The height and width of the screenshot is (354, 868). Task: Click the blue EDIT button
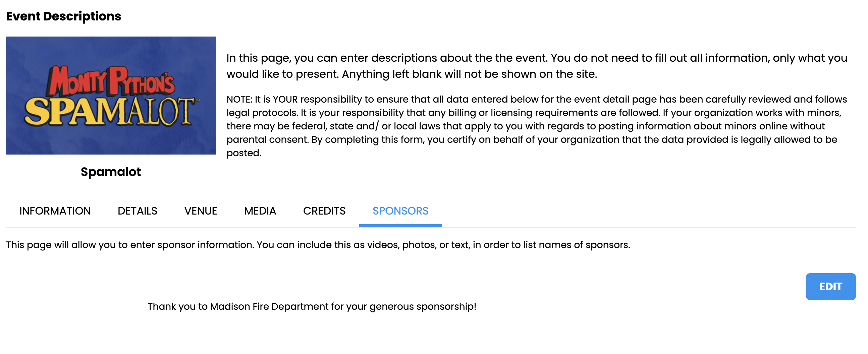pyautogui.click(x=830, y=287)
